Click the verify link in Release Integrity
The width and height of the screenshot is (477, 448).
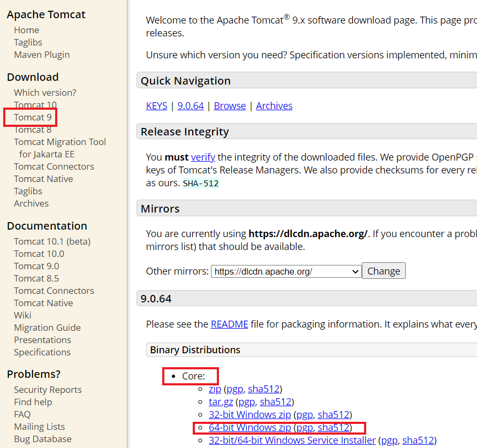click(203, 157)
